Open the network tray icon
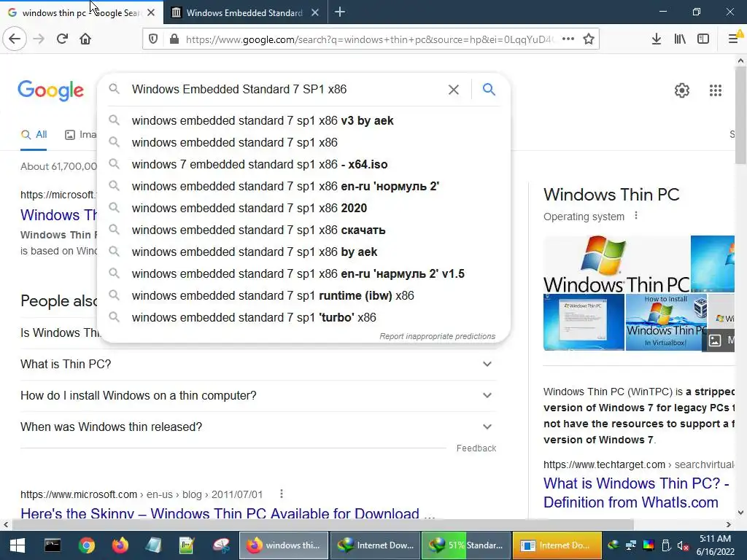 [x=631, y=545]
